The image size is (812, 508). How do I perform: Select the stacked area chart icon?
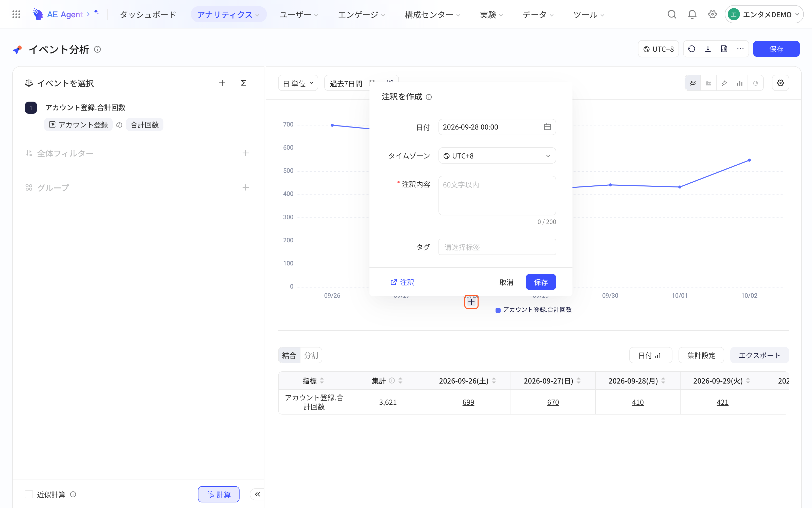pos(708,83)
